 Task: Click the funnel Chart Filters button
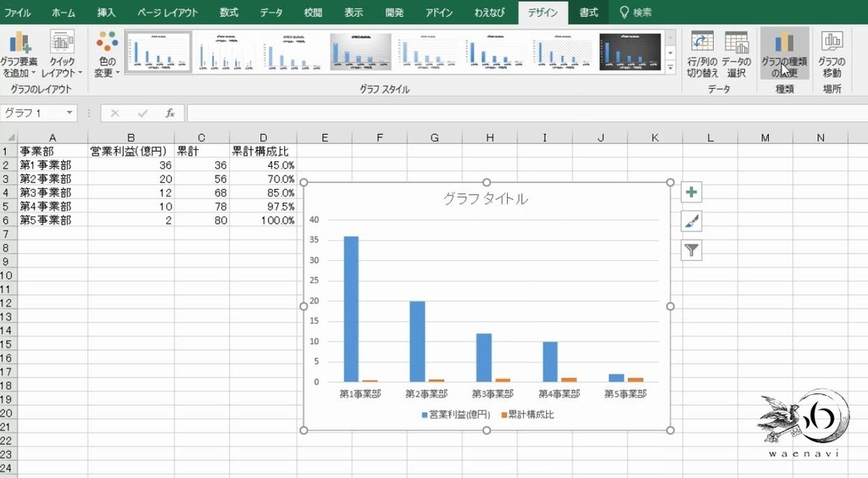(x=692, y=250)
